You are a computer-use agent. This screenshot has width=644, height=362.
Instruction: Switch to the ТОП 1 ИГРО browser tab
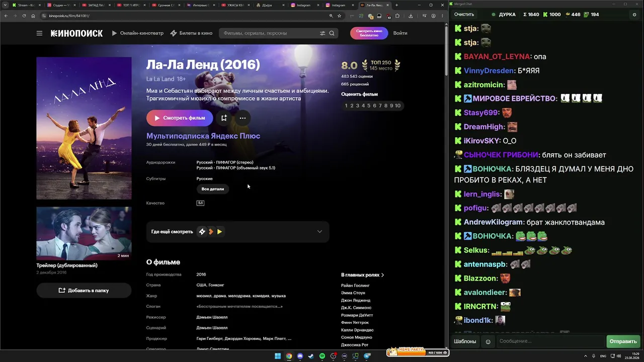(x=131, y=5)
